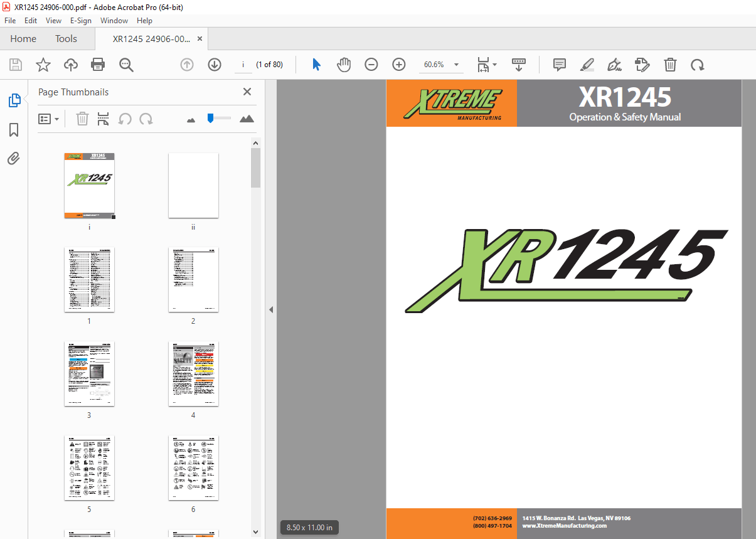Open the Bookmarks panel
The height and width of the screenshot is (539, 756).
14,129
